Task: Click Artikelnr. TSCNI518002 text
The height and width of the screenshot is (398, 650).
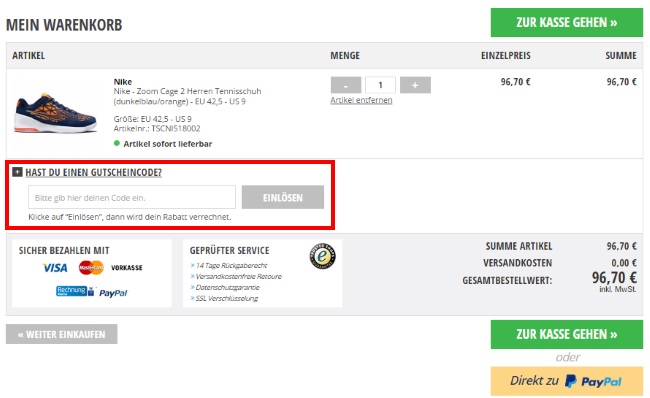Action: (x=157, y=129)
